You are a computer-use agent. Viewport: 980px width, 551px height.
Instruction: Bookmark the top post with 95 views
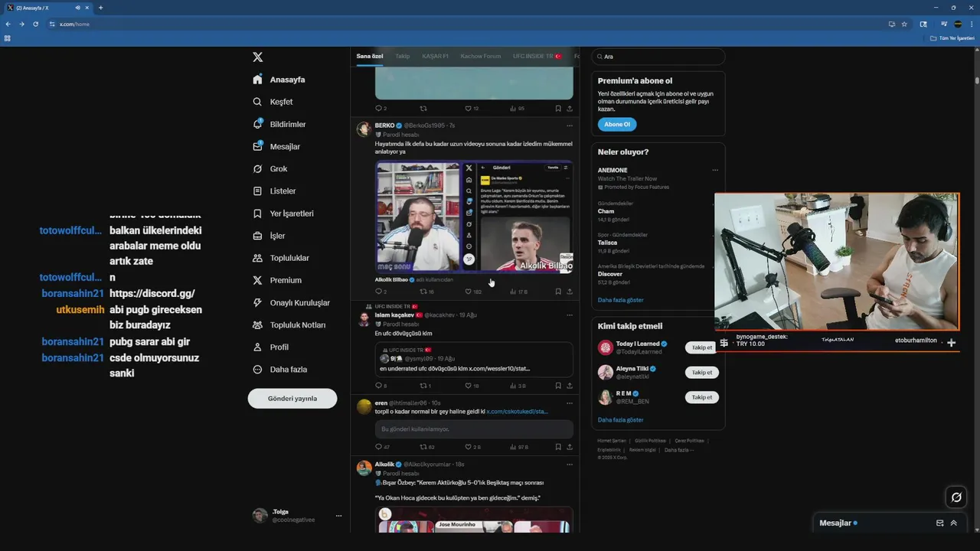pos(558,109)
